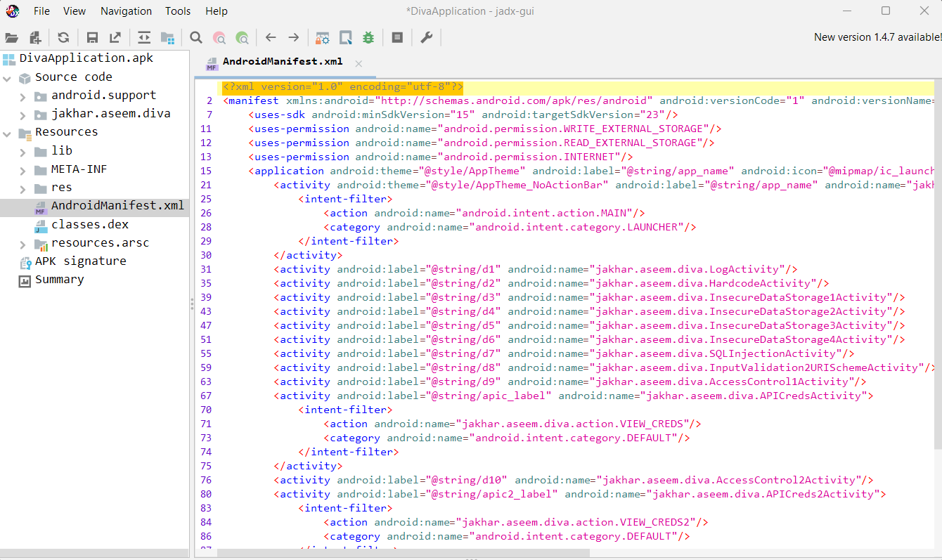Image resolution: width=942 pixels, height=560 pixels.
Task: Expand the res folder
Action: click(22, 188)
